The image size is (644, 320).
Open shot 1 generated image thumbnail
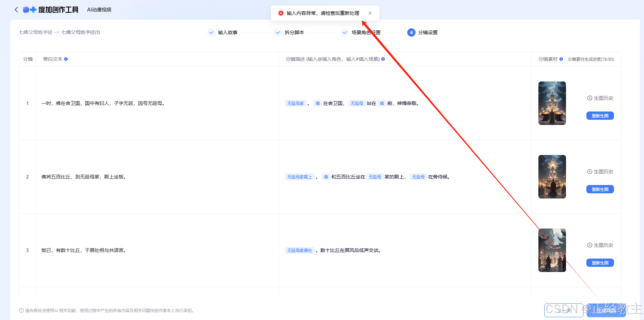coord(552,103)
